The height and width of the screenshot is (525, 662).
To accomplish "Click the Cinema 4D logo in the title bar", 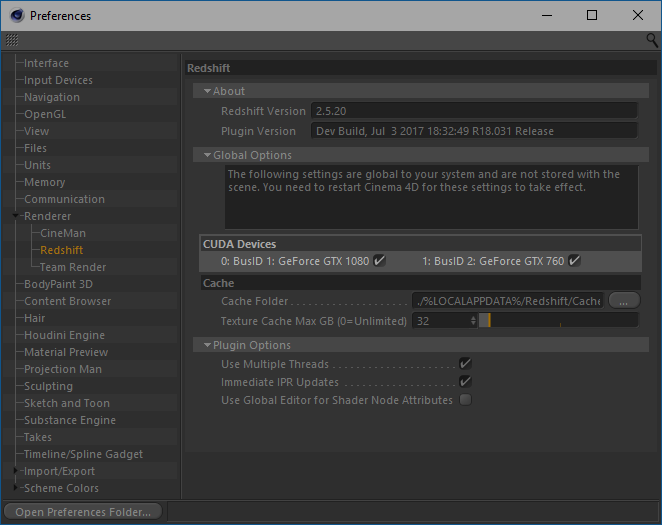I will tap(17, 16).
